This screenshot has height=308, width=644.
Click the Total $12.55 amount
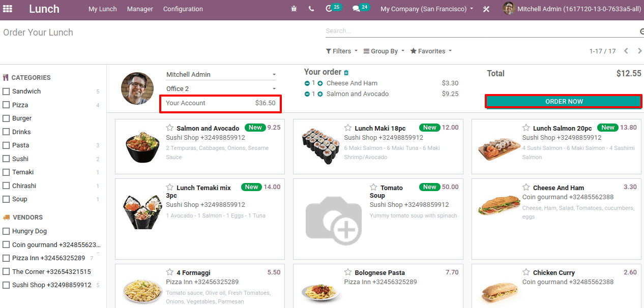[629, 73]
